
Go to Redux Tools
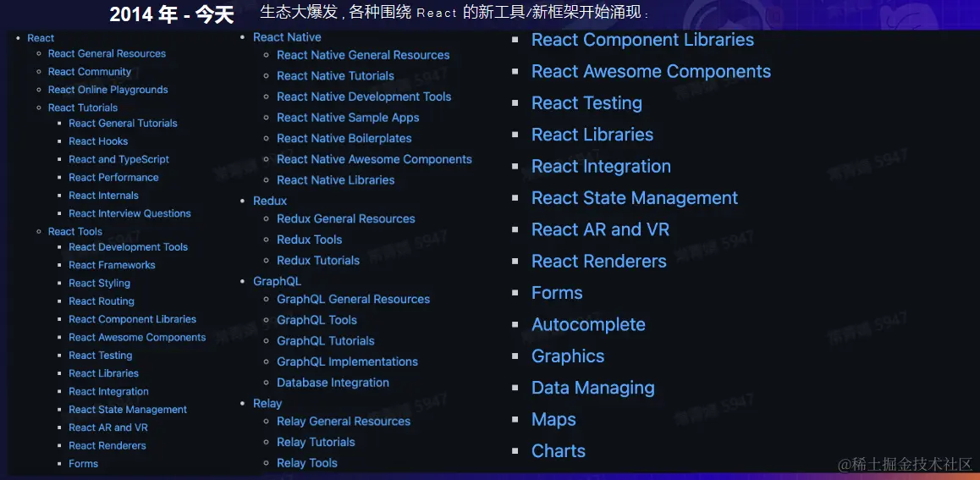coord(310,240)
